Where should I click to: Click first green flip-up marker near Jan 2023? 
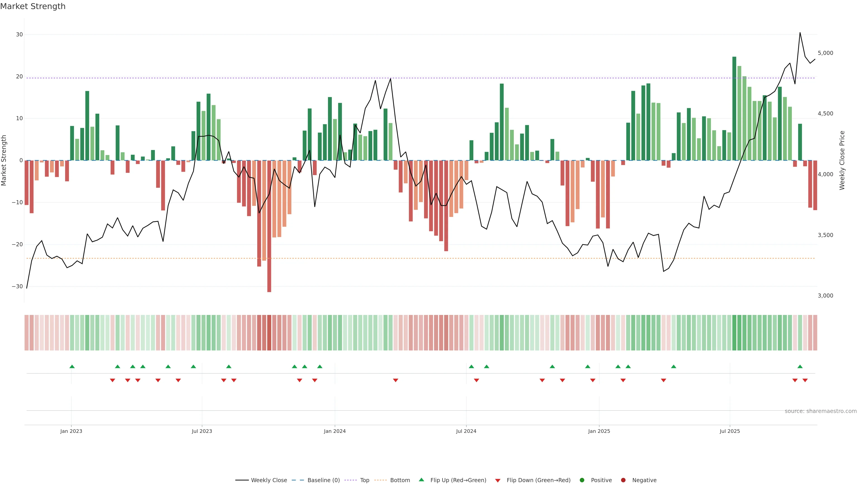(72, 366)
